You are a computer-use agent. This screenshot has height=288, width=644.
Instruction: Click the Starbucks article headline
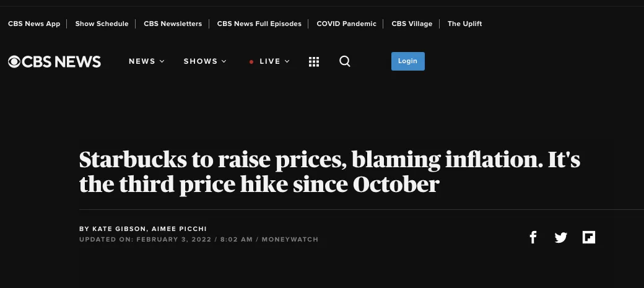click(329, 172)
